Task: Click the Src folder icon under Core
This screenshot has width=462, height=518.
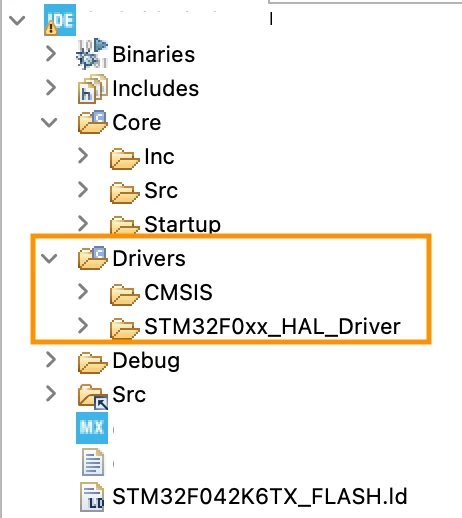Action: point(124,193)
